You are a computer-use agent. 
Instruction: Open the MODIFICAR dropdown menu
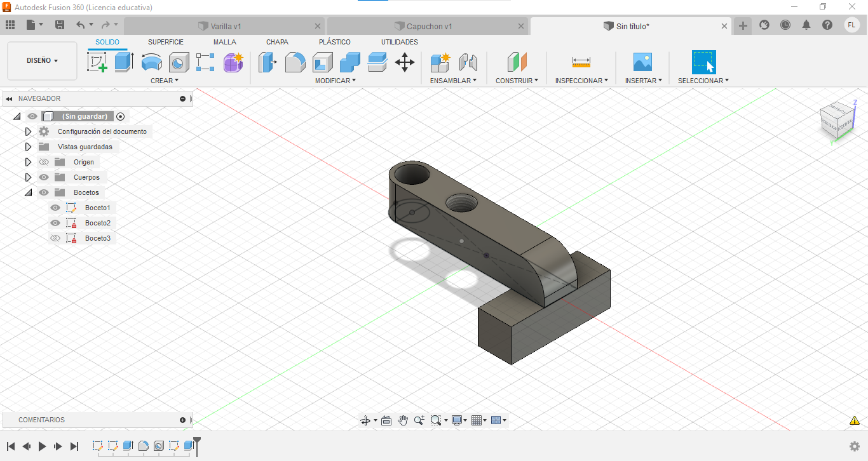click(336, 81)
